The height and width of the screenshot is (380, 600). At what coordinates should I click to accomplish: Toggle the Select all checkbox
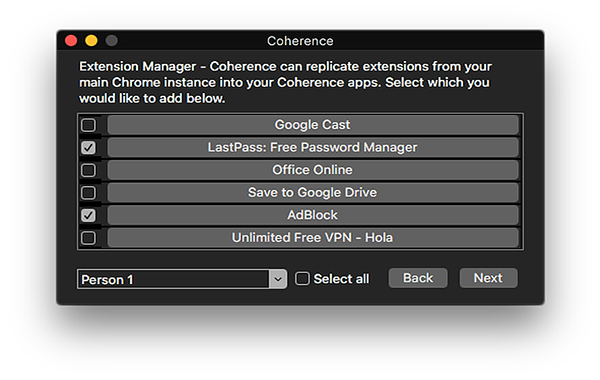tap(302, 279)
